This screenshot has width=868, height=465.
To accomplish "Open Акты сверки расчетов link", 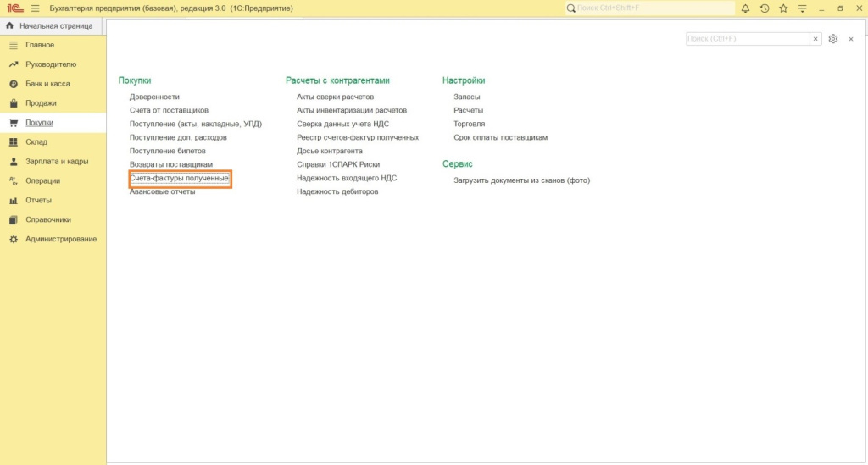I will [x=335, y=97].
